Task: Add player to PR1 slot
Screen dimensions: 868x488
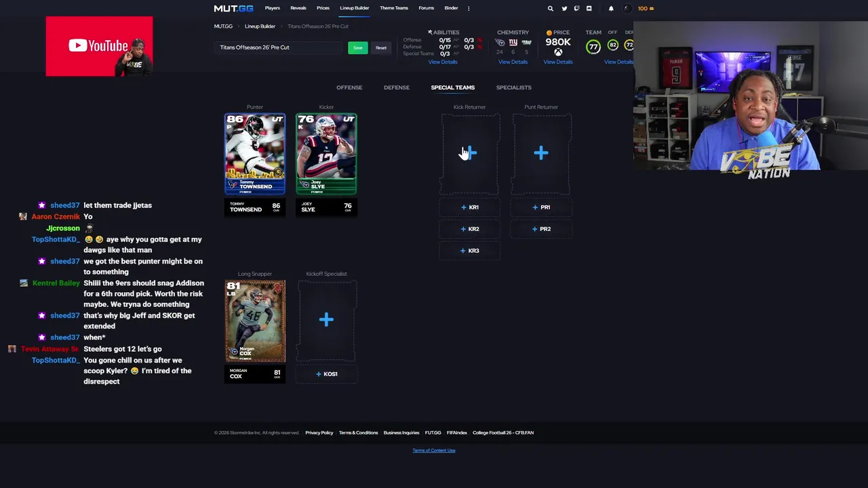Action: (x=541, y=207)
